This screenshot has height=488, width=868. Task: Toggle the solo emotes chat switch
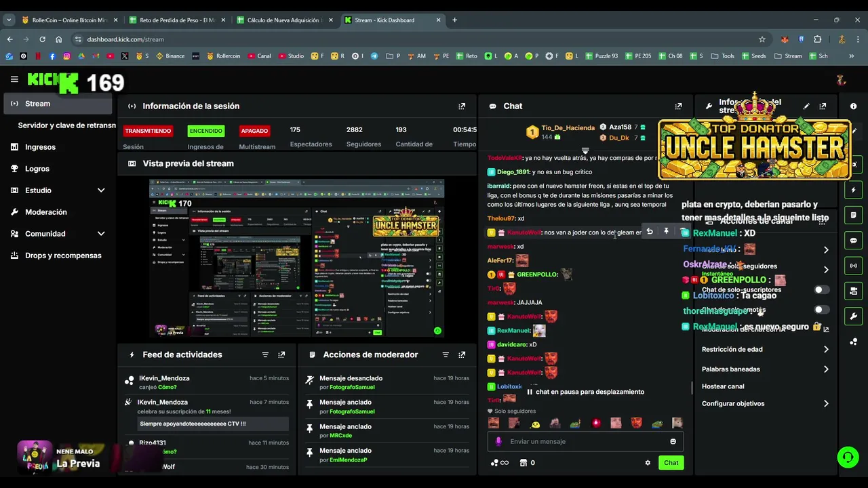(x=821, y=310)
